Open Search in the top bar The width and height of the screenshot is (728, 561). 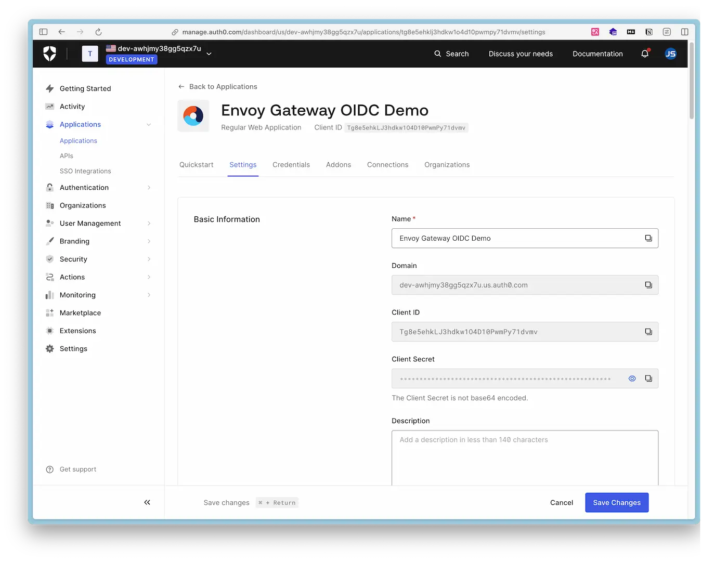[451, 54]
